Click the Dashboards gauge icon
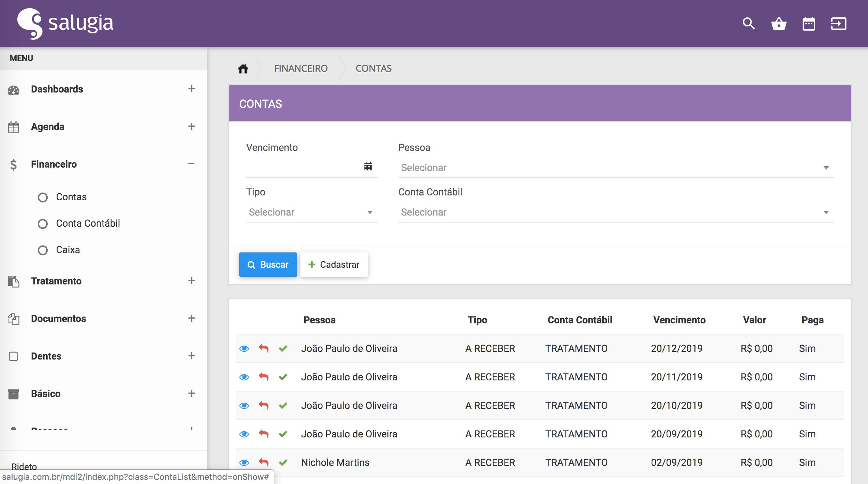Image resolution: width=868 pixels, height=484 pixels. click(x=14, y=90)
